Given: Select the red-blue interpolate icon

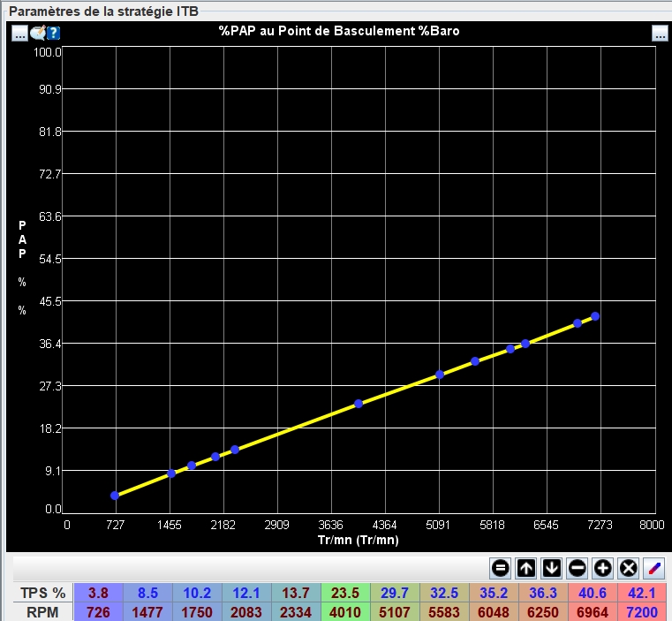Looking at the screenshot, I should (654, 566).
